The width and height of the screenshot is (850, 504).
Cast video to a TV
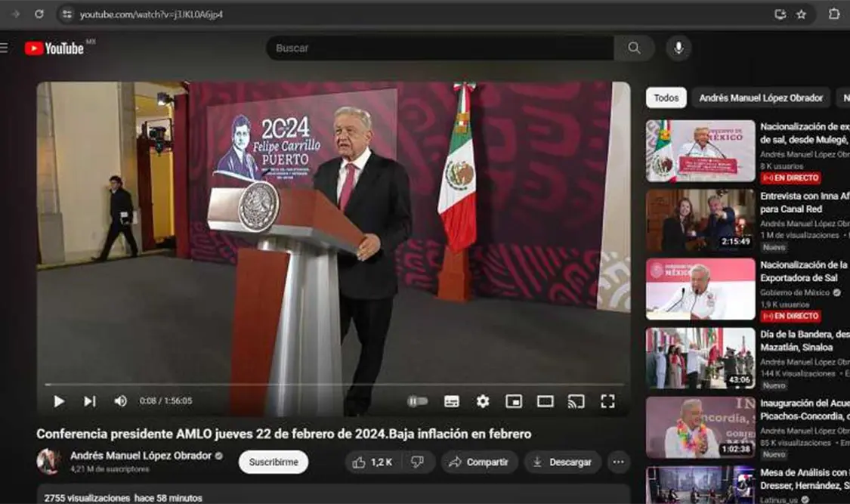(576, 401)
